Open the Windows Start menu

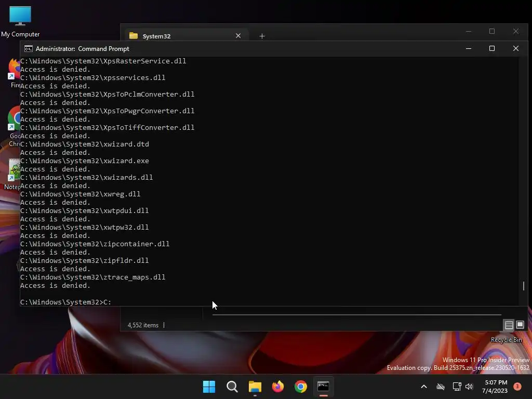pos(209,387)
